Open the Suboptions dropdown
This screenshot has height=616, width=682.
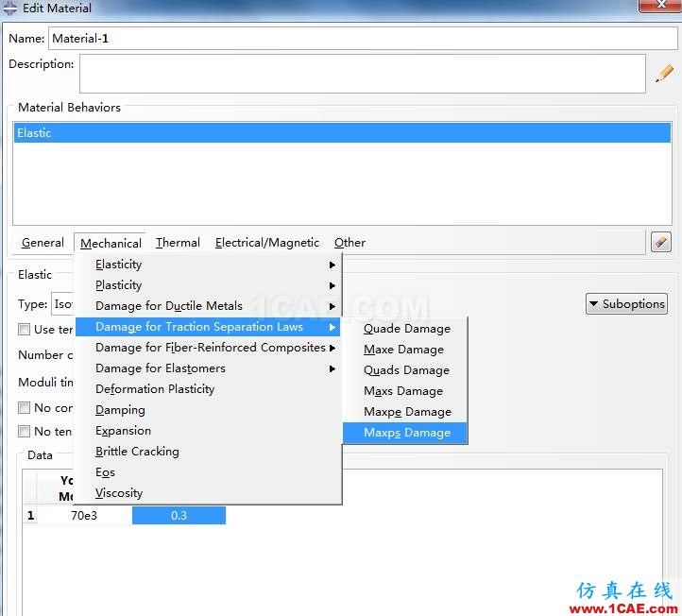tap(626, 303)
